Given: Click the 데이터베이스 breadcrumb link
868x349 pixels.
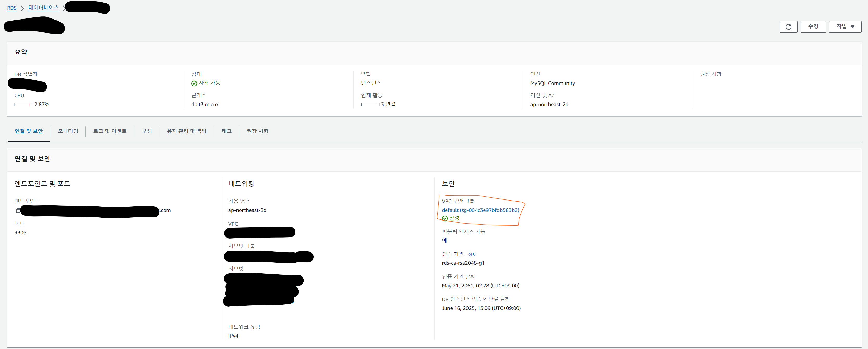Looking at the screenshot, I should pyautogui.click(x=43, y=7).
